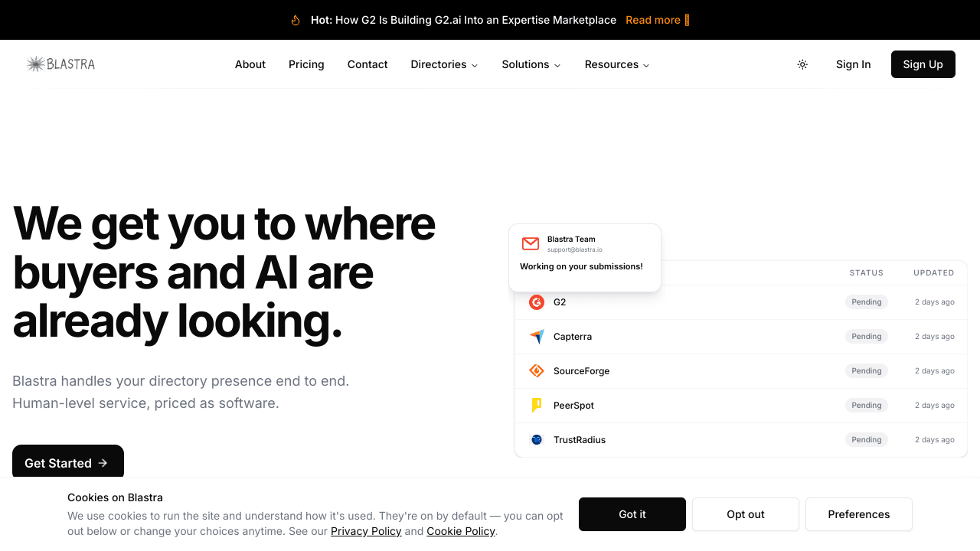Viewport: 980px width, 551px height.
Task: Click the "Cookies on Blastra" heading
Action: pyautogui.click(x=115, y=497)
